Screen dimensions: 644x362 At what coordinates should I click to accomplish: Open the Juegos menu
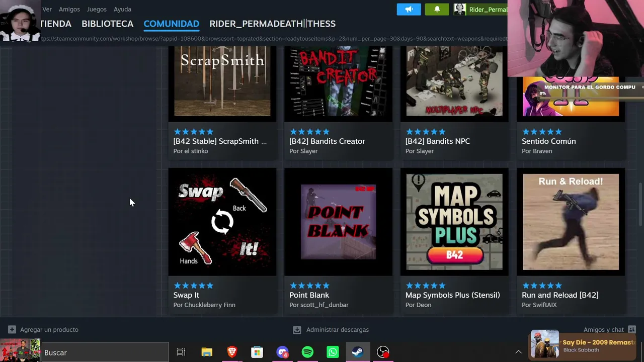pos(97,9)
